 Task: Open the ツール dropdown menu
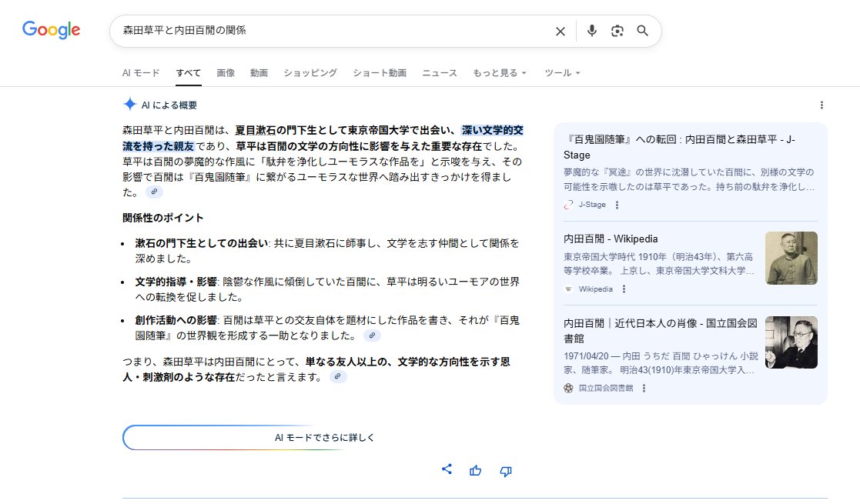click(562, 73)
